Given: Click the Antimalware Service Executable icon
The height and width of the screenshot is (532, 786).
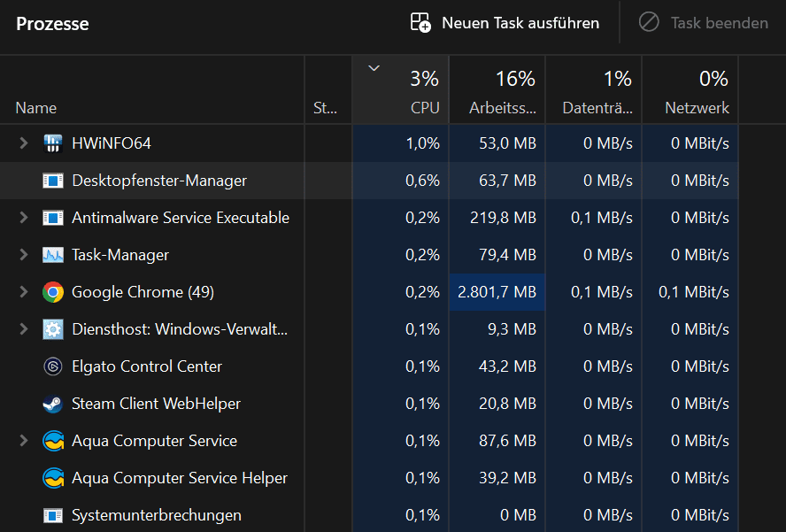Looking at the screenshot, I should click(52, 218).
